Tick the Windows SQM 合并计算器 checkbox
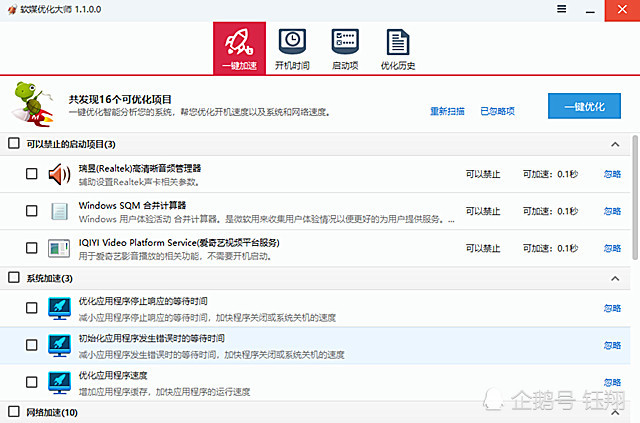This screenshot has width=640, height=423. pyautogui.click(x=31, y=211)
